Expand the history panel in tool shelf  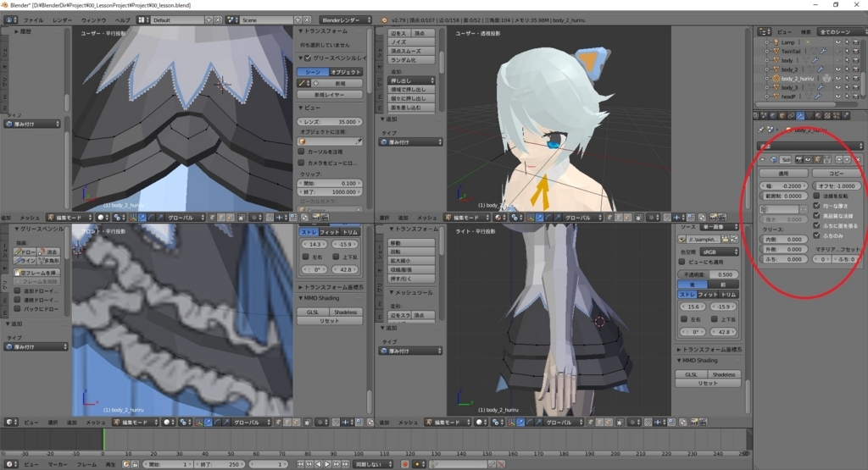point(16,32)
